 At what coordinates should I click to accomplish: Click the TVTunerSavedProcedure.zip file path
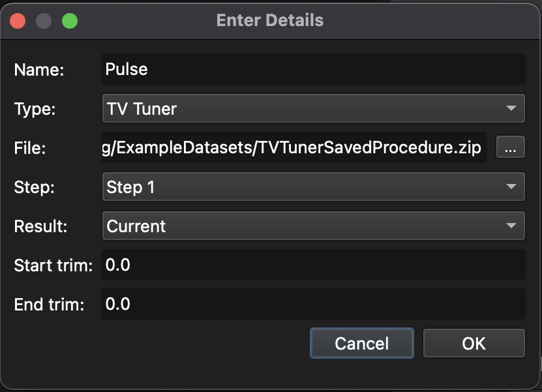pos(294,147)
